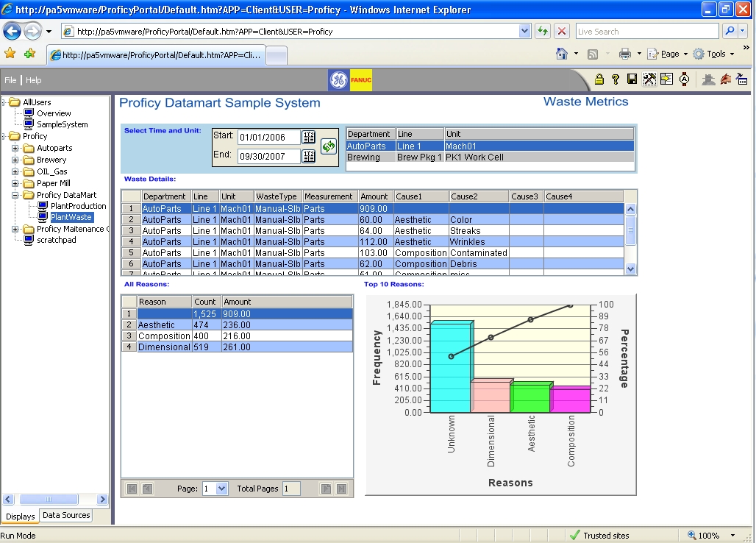756x543 pixels.
Task: Open the Page number dropdown
Action: point(221,489)
